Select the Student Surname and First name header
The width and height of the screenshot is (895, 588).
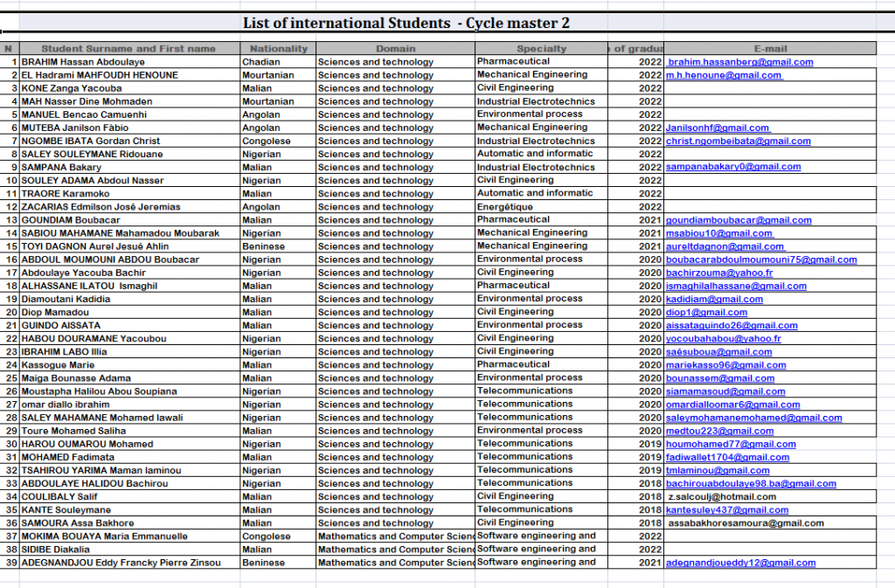tap(129, 48)
